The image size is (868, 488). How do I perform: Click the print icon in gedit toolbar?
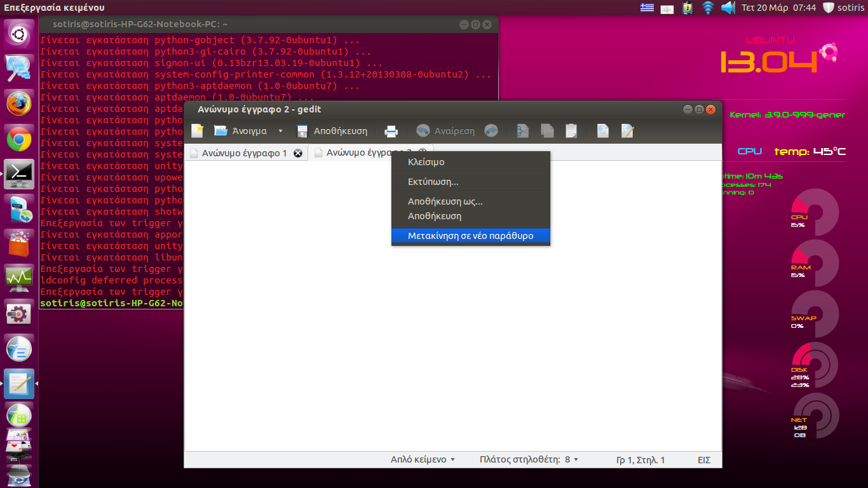point(391,131)
